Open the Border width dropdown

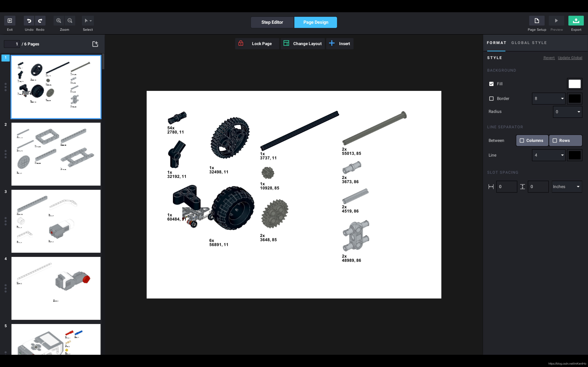548,99
